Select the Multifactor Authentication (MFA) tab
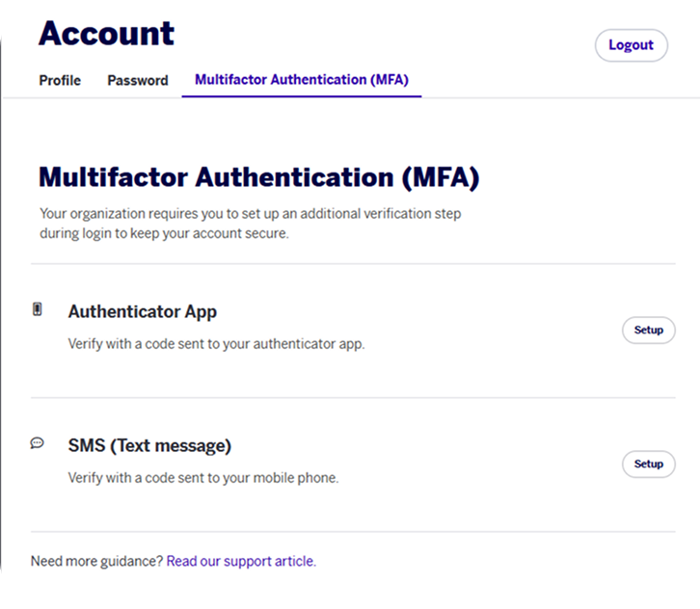The height and width of the screenshot is (609, 700). [x=302, y=80]
